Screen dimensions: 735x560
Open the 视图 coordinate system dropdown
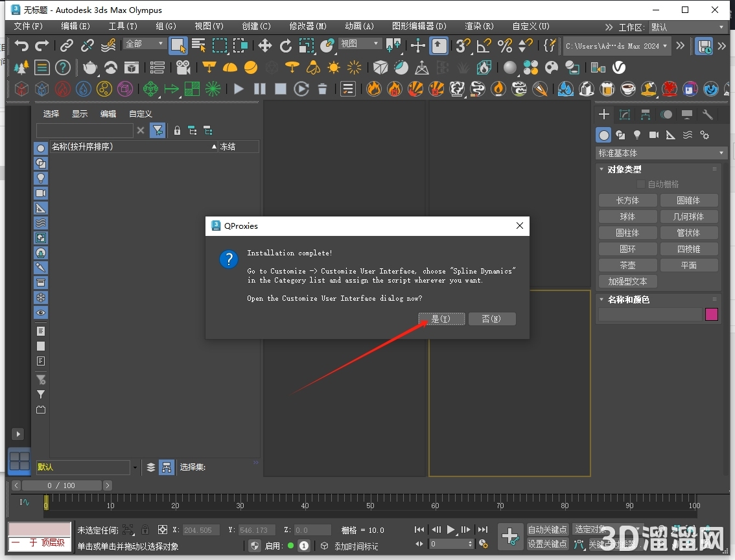point(360,43)
